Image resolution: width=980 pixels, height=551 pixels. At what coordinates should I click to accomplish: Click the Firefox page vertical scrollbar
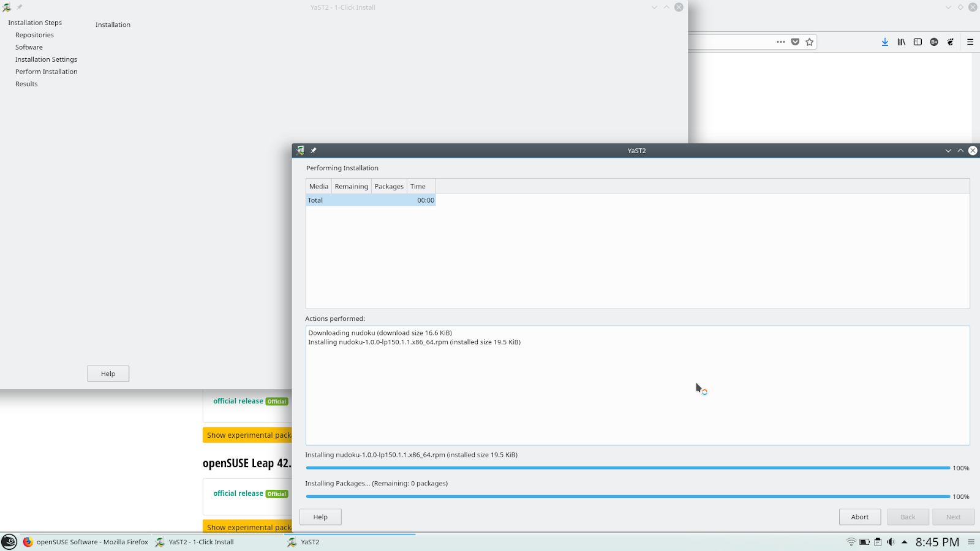point(976,98)
